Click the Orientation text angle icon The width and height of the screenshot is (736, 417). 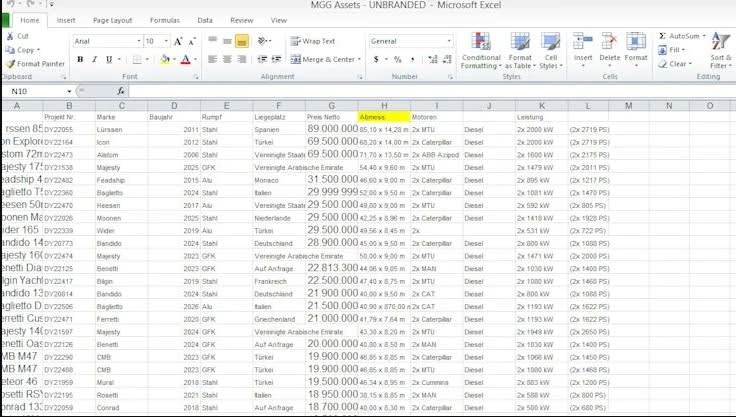point(263,41)
